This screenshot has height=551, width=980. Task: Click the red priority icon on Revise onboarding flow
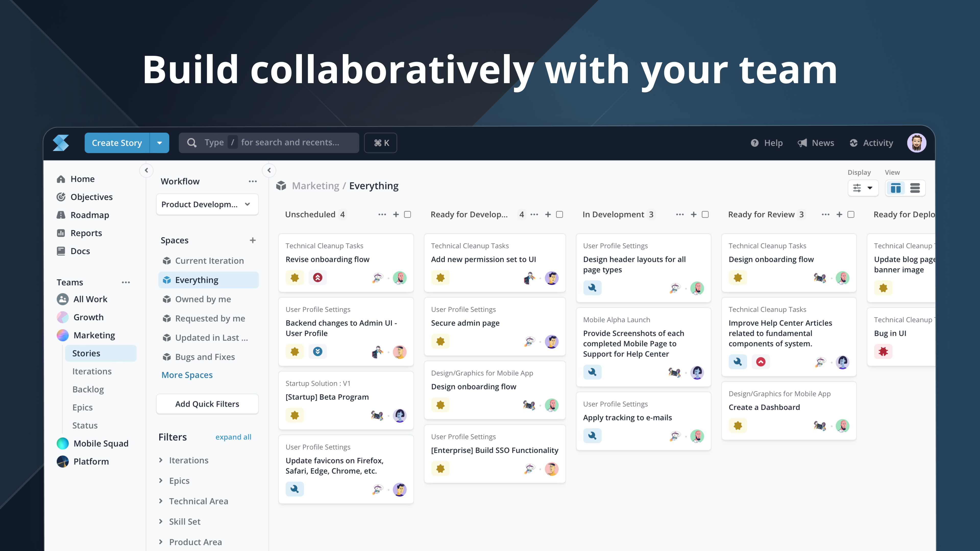(318, 278)
